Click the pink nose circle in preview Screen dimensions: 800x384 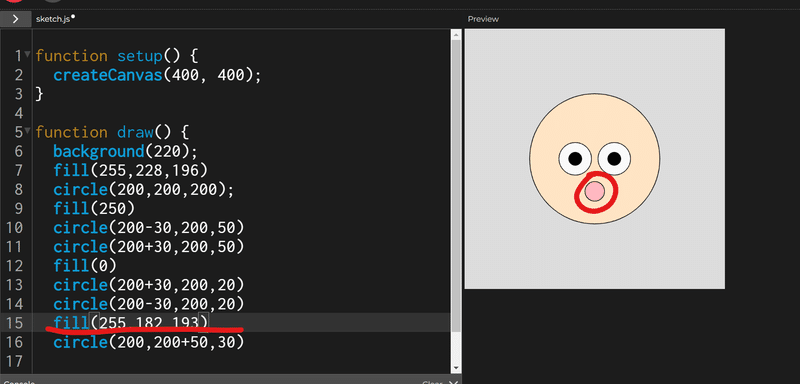point(594,191)
